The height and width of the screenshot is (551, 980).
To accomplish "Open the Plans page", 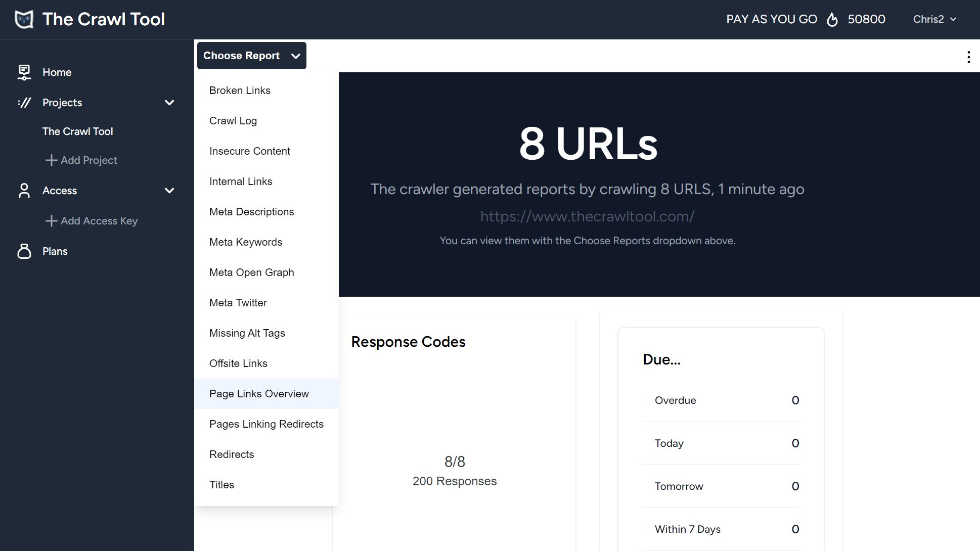I will coord(55,251).
